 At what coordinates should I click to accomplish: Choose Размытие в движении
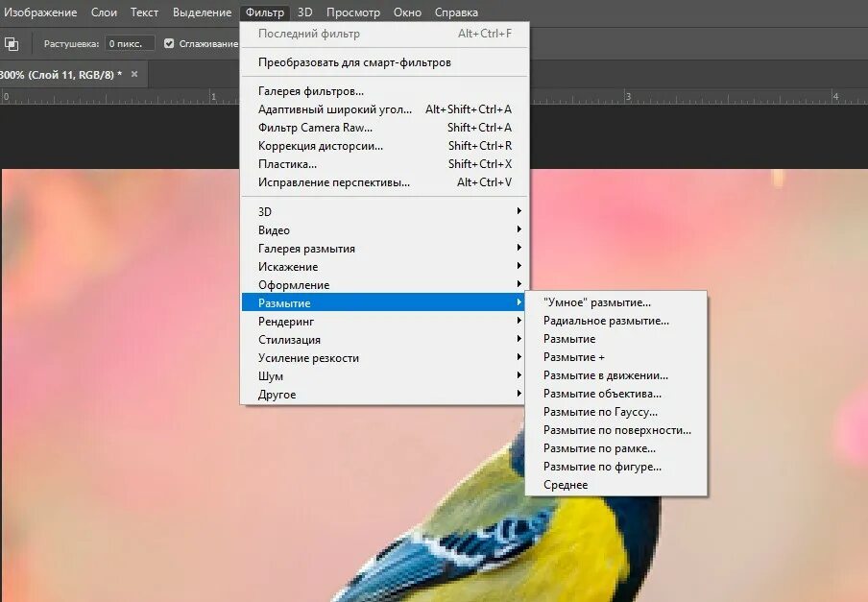click(616, 375)
